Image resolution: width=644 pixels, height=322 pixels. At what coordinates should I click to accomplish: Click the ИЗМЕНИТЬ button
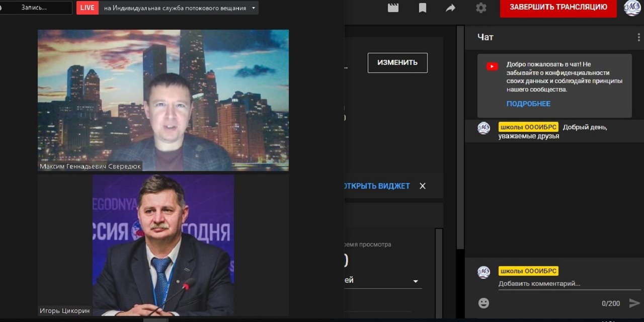[397, 62]
